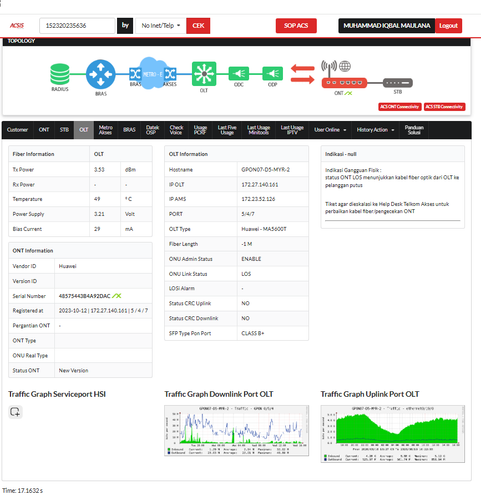Viewport: 481px width, 500px height.
Task: Click the hostname value GPON07-D5-MYR-2
Action: tap(265, 170)
